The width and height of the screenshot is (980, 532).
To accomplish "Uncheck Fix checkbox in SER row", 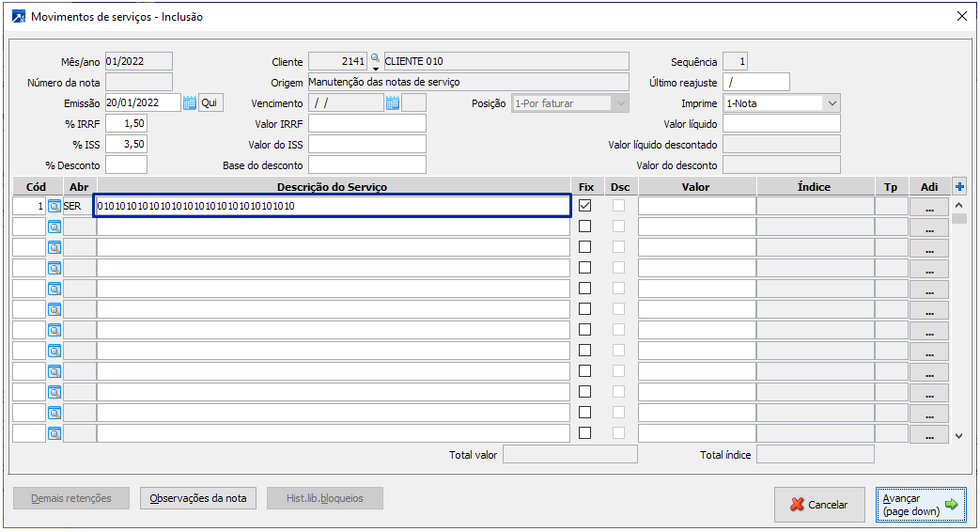I will [x=585, y=205].
